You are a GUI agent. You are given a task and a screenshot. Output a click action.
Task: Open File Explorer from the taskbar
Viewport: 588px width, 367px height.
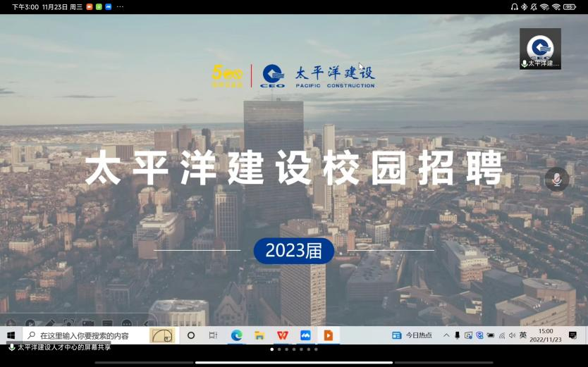coord(259,336)
